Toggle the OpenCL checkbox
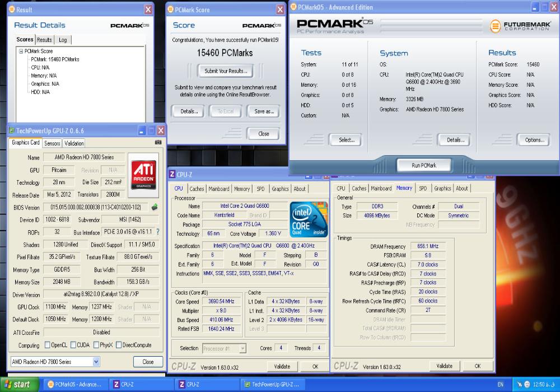The width and height of the screenshot is (560, 392). [x=47, y=345]
